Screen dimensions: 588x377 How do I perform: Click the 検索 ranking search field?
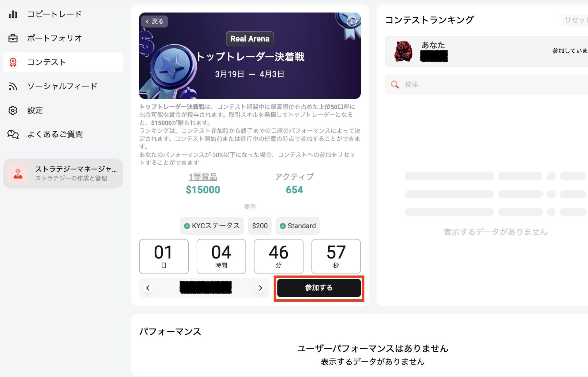490,84
